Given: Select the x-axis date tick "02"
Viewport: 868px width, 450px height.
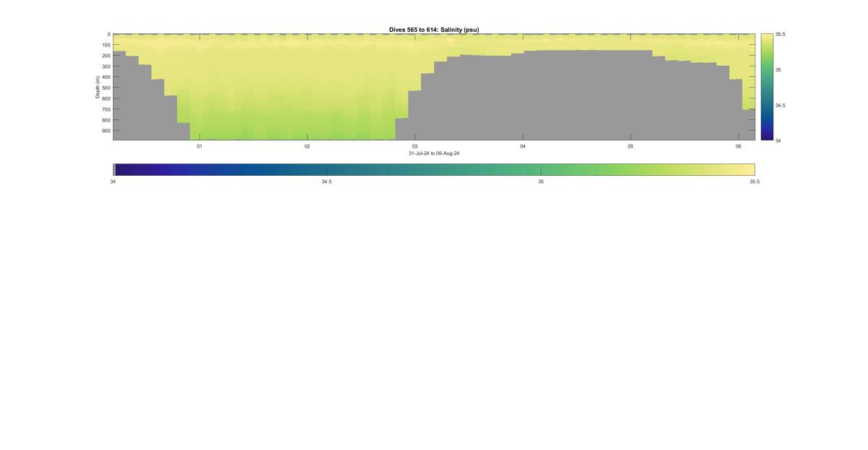Looking at the screenshot, I should click(x=307, y=146).
